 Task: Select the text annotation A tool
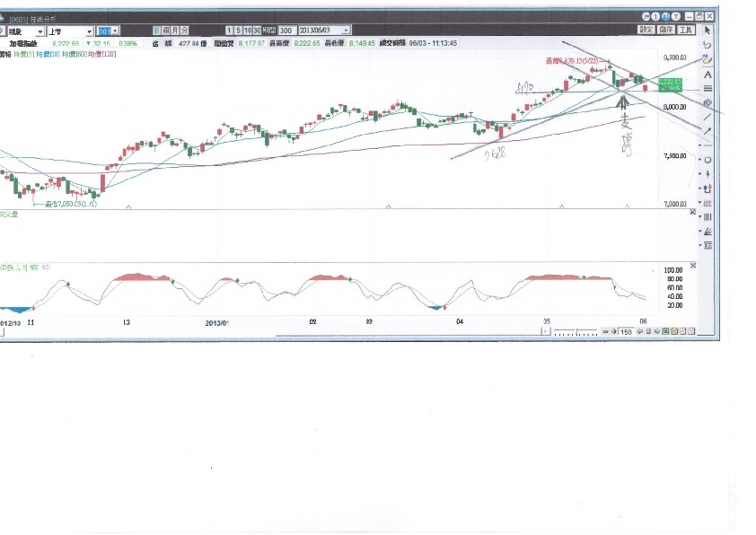(x=708, y=75)
